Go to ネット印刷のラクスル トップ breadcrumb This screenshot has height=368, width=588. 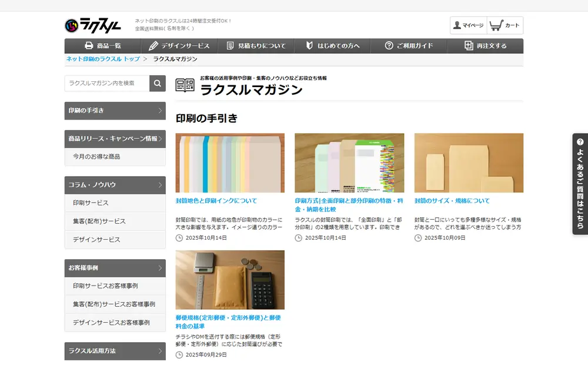click(x=103, y=59)
